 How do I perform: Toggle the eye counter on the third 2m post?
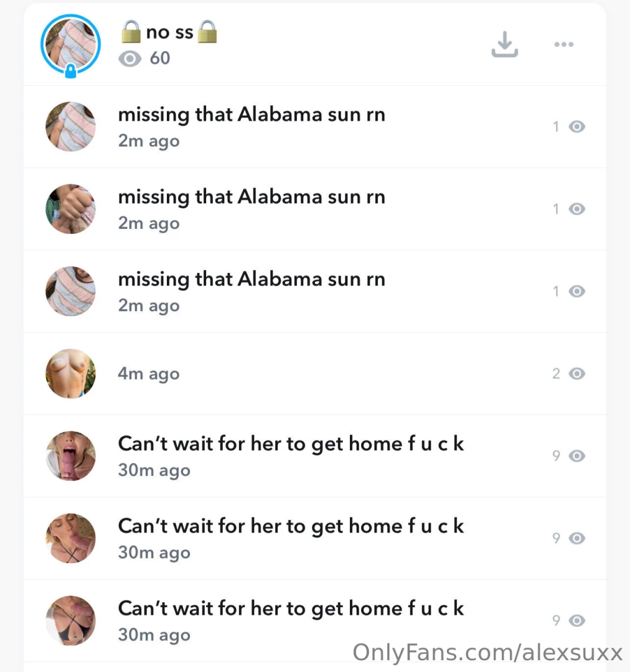click(x=576, y=291)
